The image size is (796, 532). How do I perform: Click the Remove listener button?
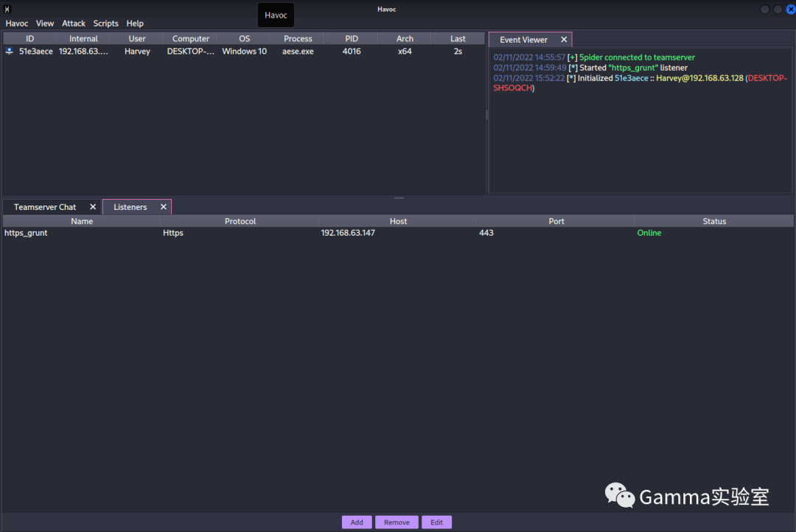[397, 522]
